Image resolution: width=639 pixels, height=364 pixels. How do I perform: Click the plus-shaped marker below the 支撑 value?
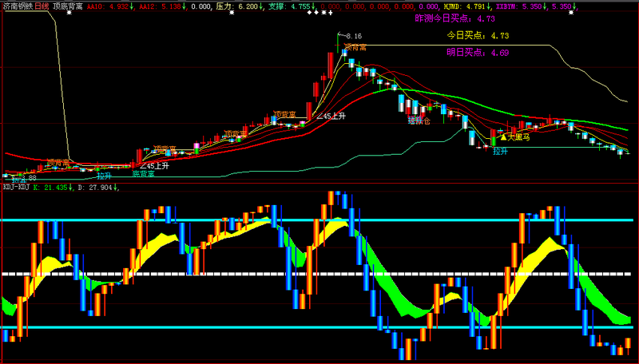click(x=331, y=13)
